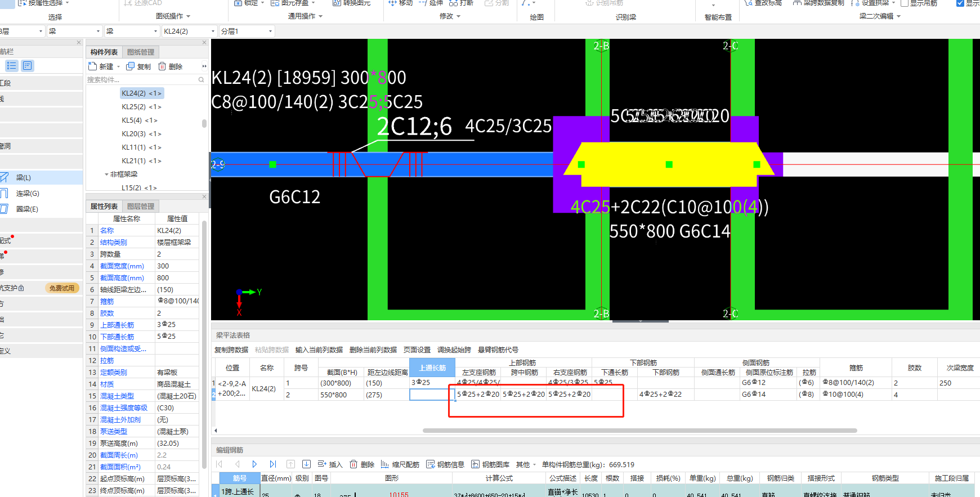Jump to the last rebar record
Screen dimensions: 980x497
(x=273, y=464)
